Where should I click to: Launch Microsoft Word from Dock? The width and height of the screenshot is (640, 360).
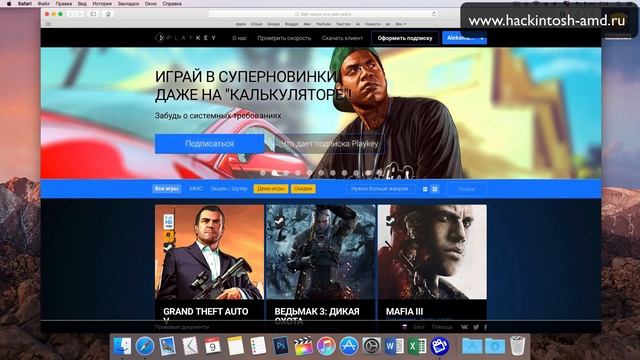[x=394, y=346]
